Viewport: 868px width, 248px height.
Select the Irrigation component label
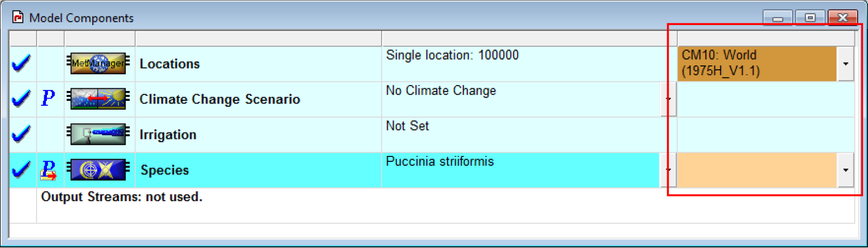[x=168, y=135]
